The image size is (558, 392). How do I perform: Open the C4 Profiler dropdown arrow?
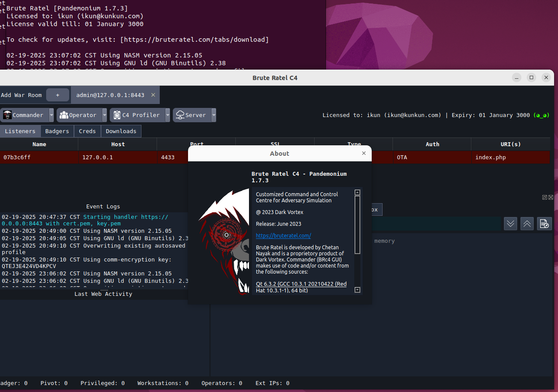(168, 115)
